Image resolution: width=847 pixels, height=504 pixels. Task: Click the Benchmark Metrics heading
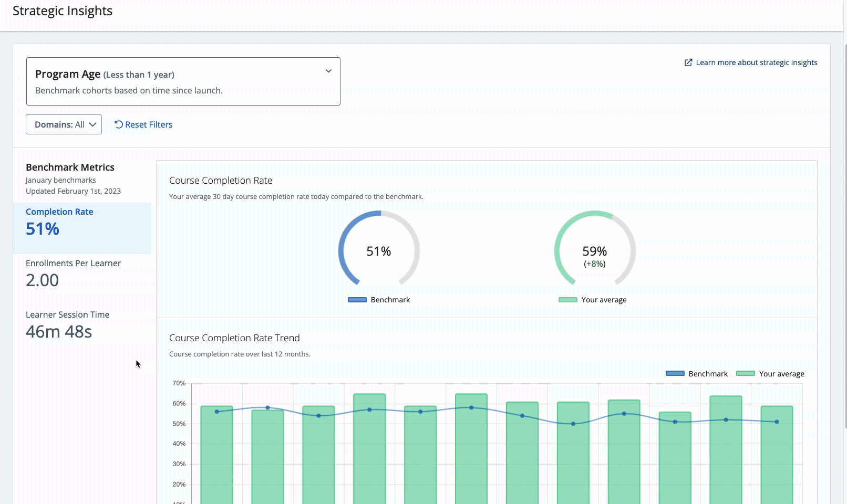[x=70, y=167]
